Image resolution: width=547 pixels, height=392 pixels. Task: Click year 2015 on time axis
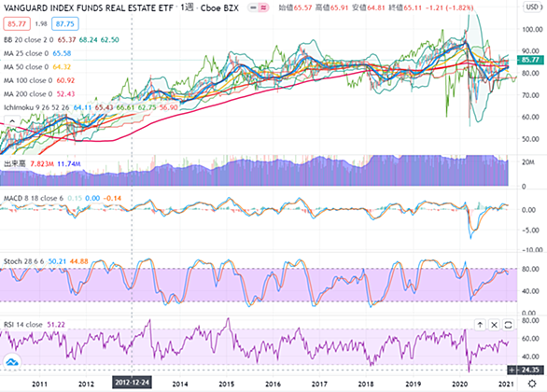pos(227,384)
